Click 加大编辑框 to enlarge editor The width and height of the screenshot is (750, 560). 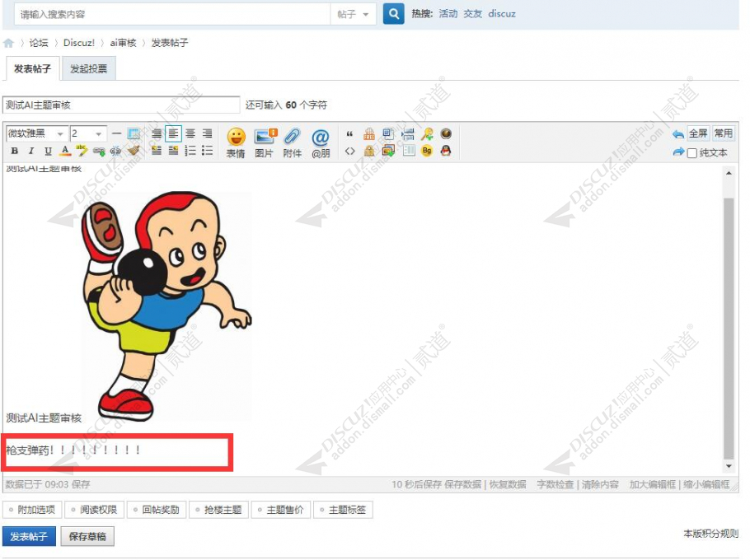[x=653, y=484]
